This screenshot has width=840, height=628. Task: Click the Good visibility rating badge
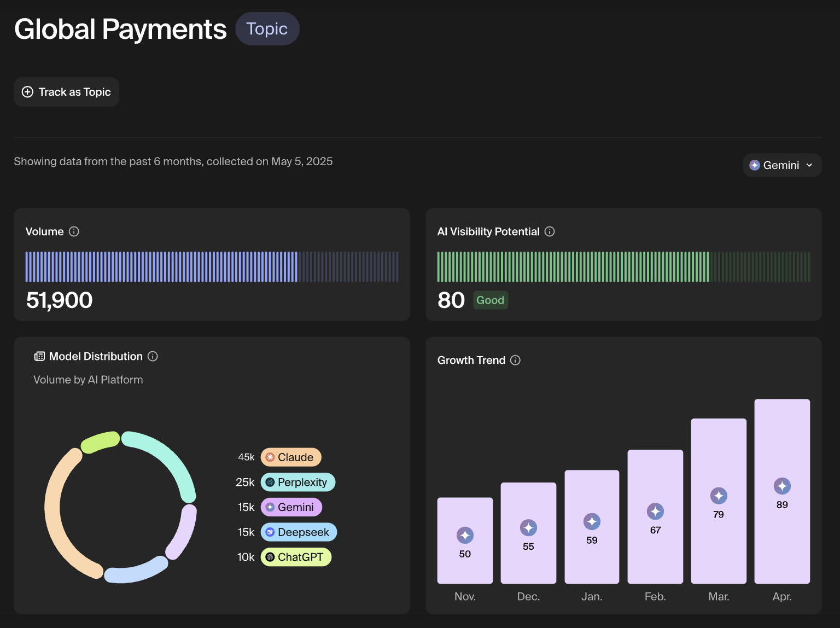tap(490, 300)
